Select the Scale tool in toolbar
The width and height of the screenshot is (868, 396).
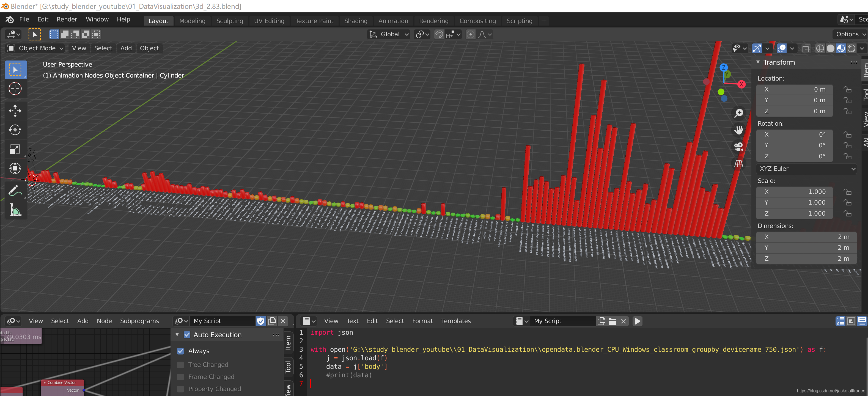15,149
